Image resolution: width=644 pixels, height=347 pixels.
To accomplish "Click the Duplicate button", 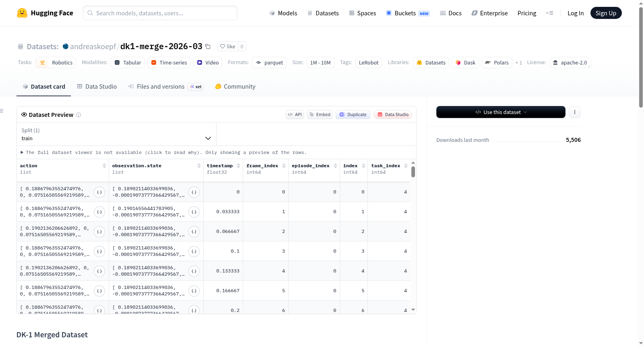I will tap(353, 114).
